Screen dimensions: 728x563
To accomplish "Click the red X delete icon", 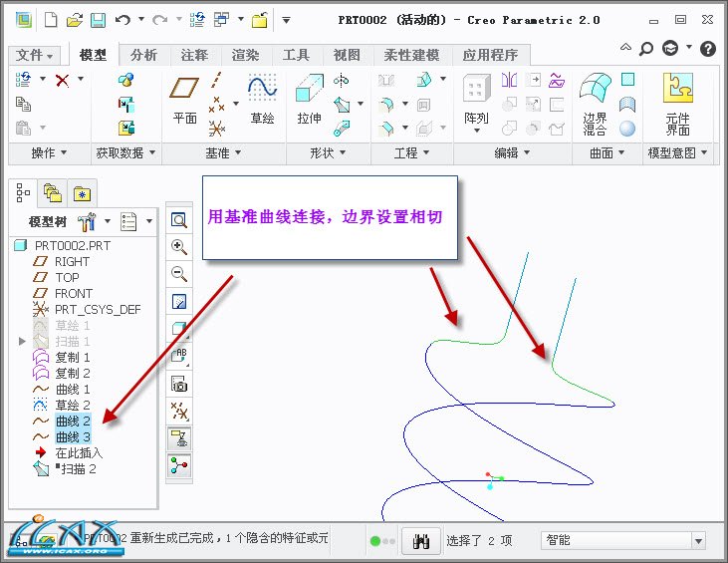I will [62, 80].
